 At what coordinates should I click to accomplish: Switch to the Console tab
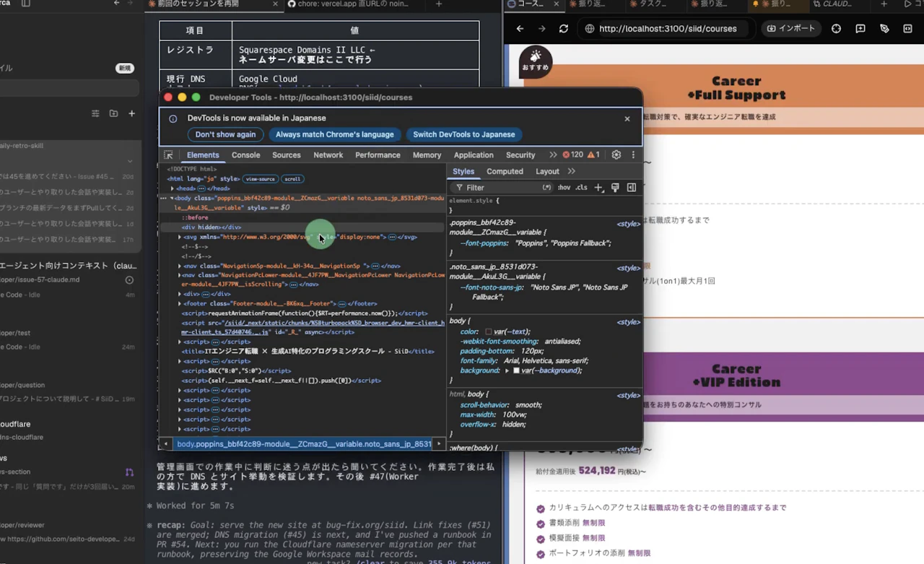pos(246,155)
